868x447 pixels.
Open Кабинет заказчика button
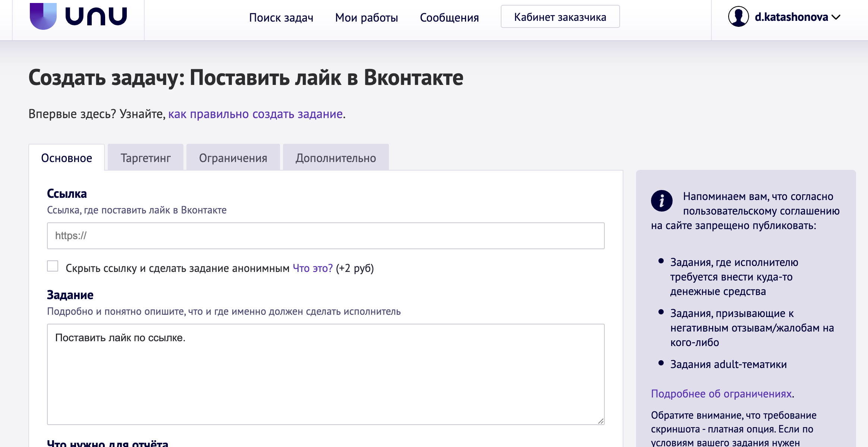pos(560,17)
